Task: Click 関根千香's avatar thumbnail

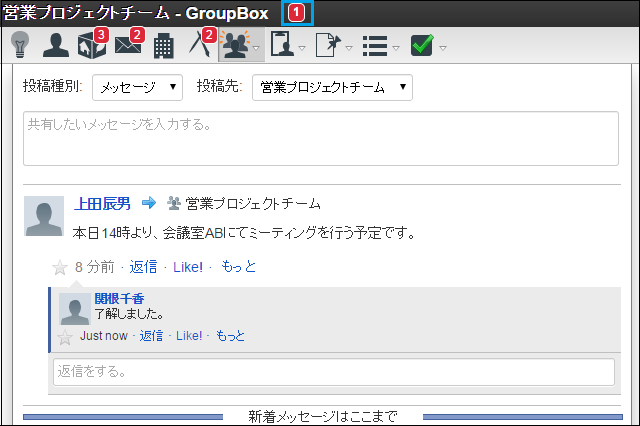Action: (75, 309)
